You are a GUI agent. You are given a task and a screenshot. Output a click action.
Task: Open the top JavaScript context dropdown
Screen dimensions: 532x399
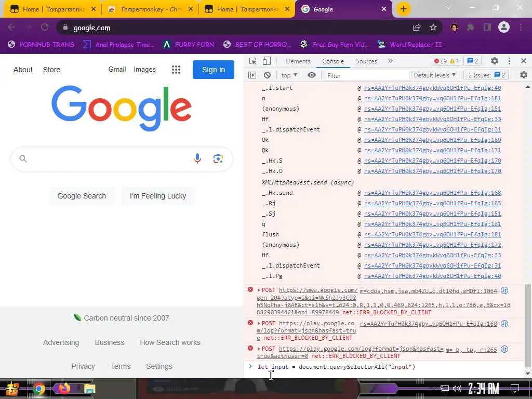coord(289,75)
